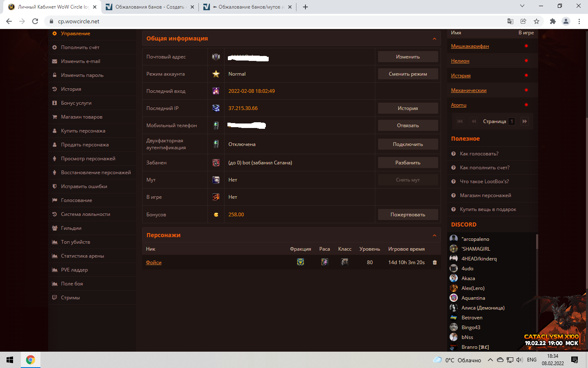Click the translate page icon in address bar
Viewport: 588px width, 368px height.
(510, 21)
